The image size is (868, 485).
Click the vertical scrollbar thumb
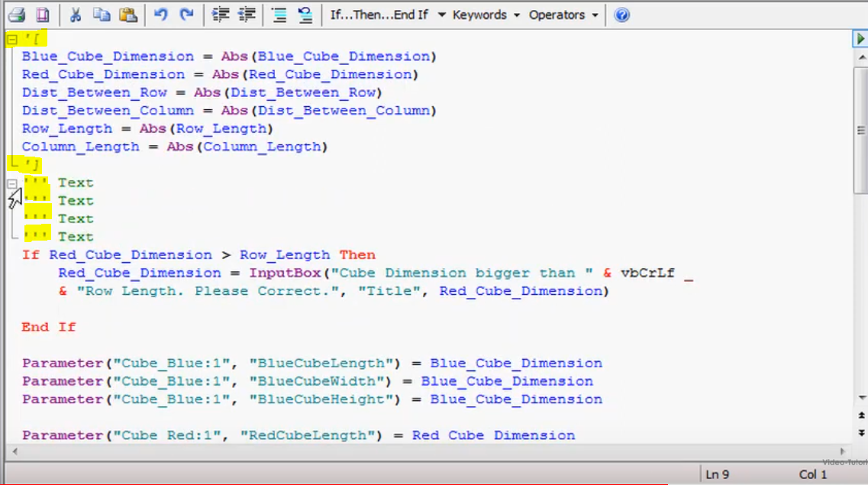point(860,130)
